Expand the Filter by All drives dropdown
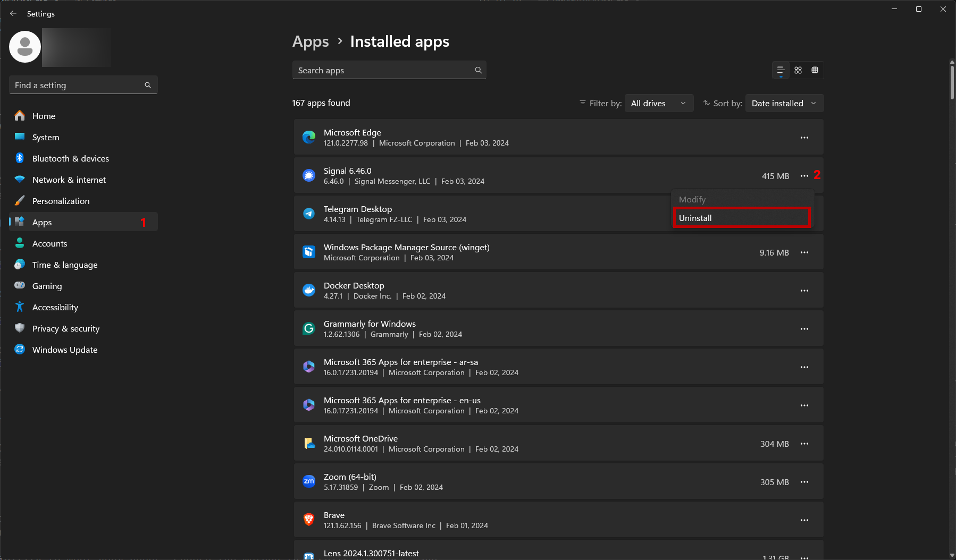 click(658, 103)
